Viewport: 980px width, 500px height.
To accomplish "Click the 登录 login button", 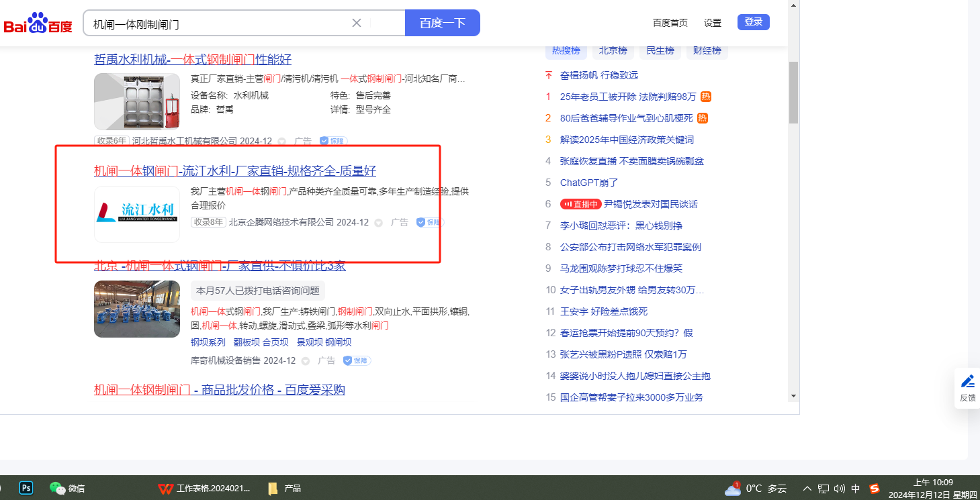I will [x=753, y=22].
